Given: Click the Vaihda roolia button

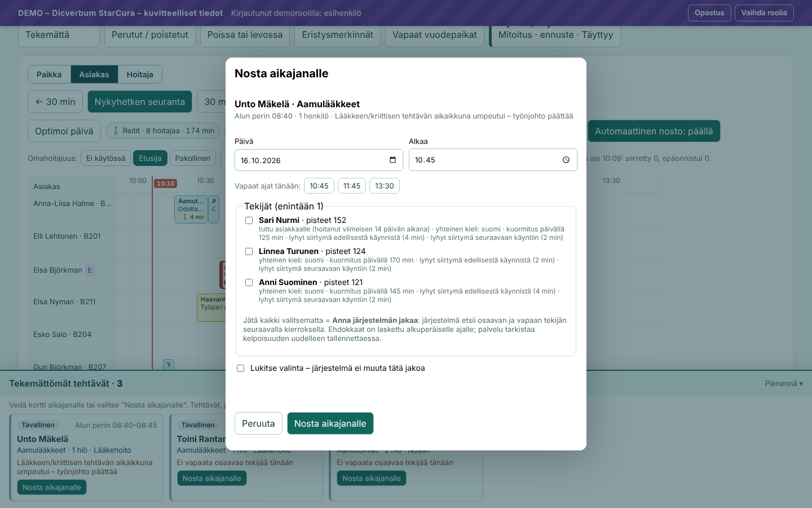Looking at the screenshot, I should (764, 13).
